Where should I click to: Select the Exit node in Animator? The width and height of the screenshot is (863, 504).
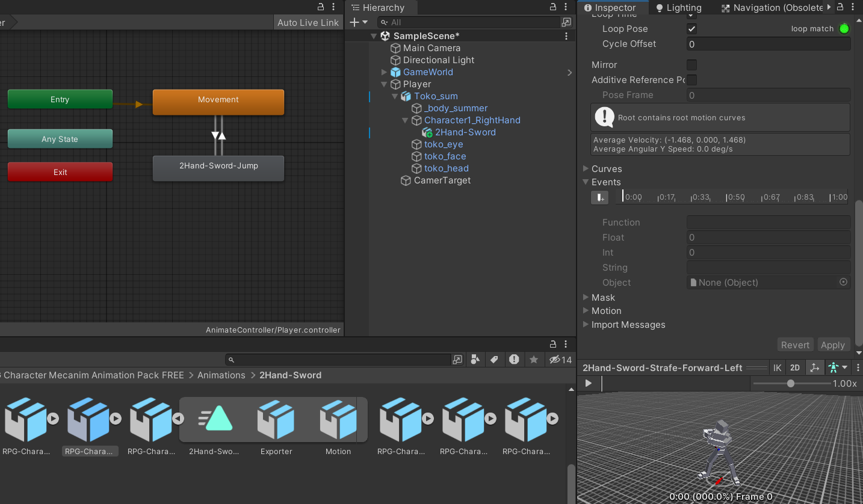tap(60, 172)
